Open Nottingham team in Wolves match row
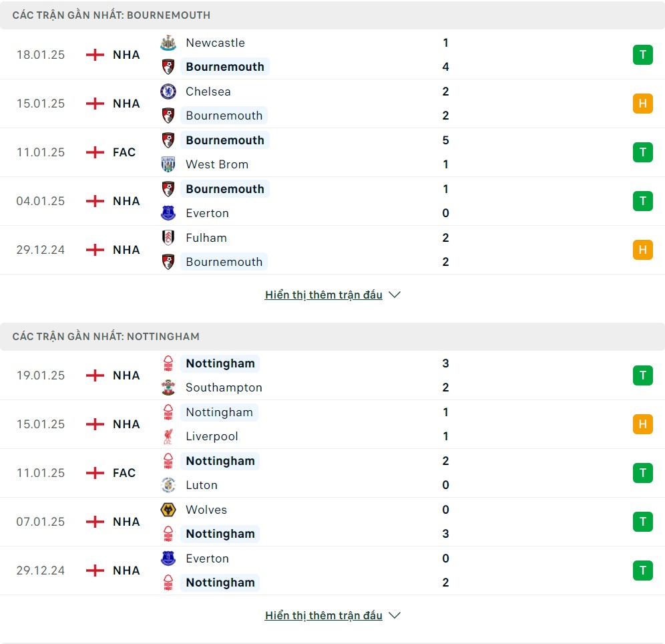 point(220,534)
